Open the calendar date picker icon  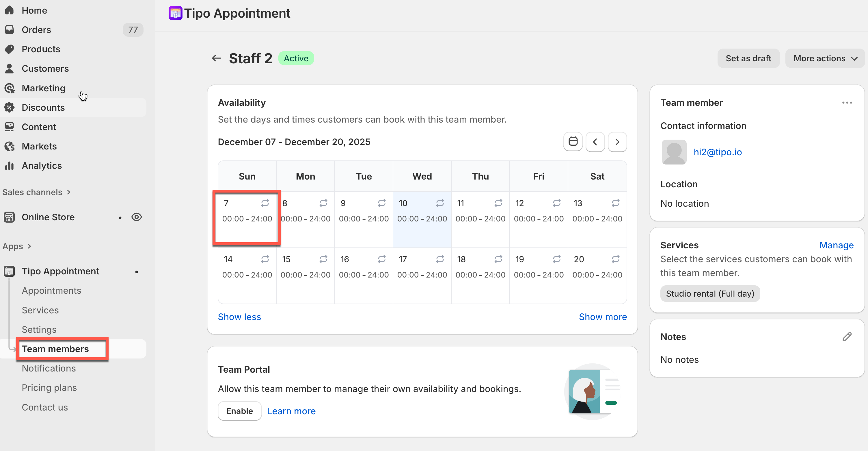coord(573,141)
